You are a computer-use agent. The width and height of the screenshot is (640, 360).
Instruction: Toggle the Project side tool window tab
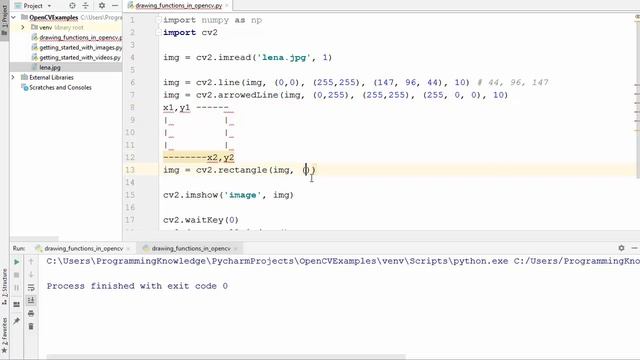coord(4,20)
